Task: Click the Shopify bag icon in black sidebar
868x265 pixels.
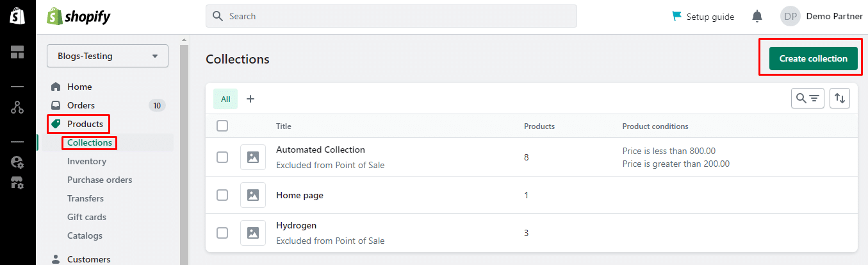Action: click(17, 17)
